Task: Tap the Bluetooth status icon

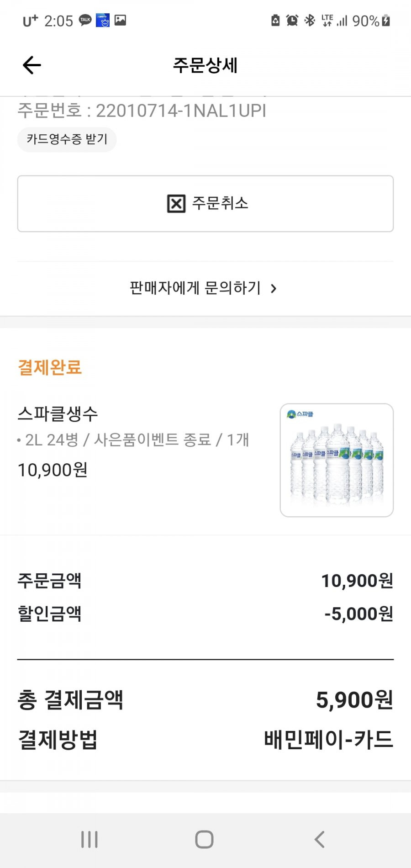Action: pos(310,21)
